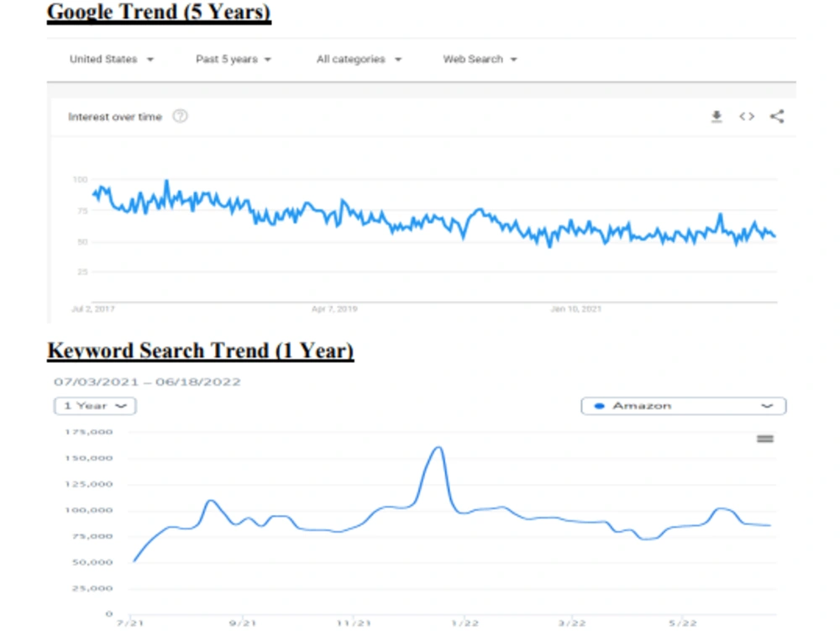Open the Web Search type dropdown
Image resolution: width=840 pixels, height=631 pixels.
[x=480, y=59]
